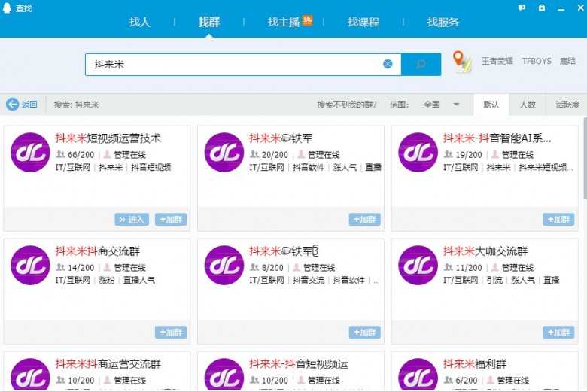Open group title 抖来米大咖交流群
587x392 pixels.
pyautogui.click(x=485, y=251)
